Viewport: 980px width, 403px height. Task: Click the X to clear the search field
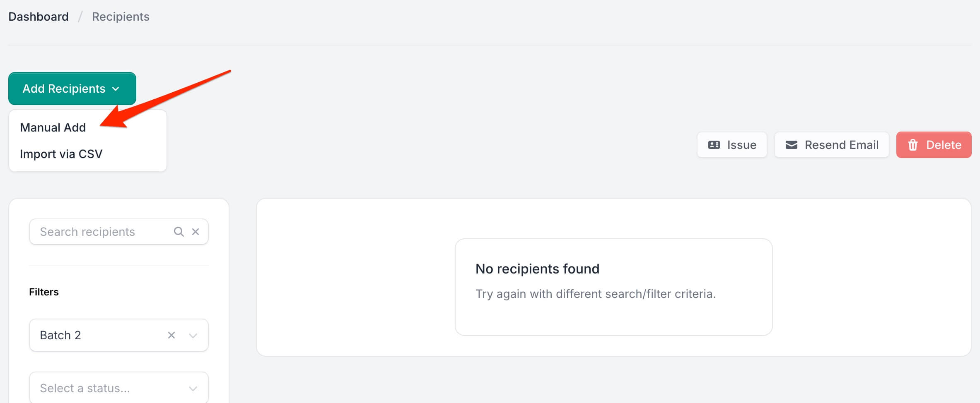(196, 231)
